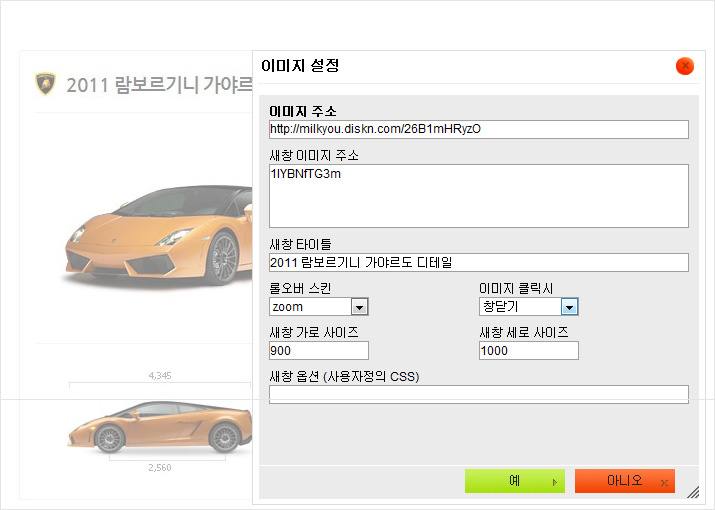Click the 이미지 주소 URL input field
The height and width of the screenshot is (510, 715).
pos(479,130)
